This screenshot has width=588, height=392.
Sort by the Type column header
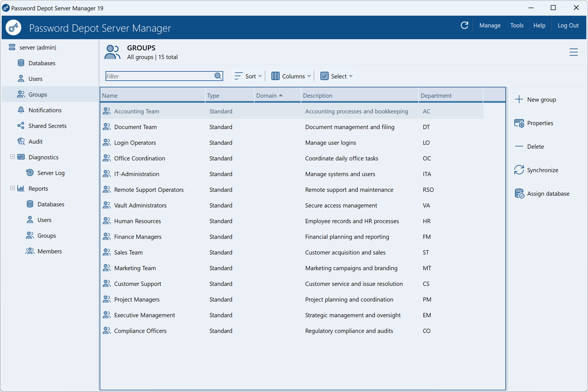click(229, 96)
